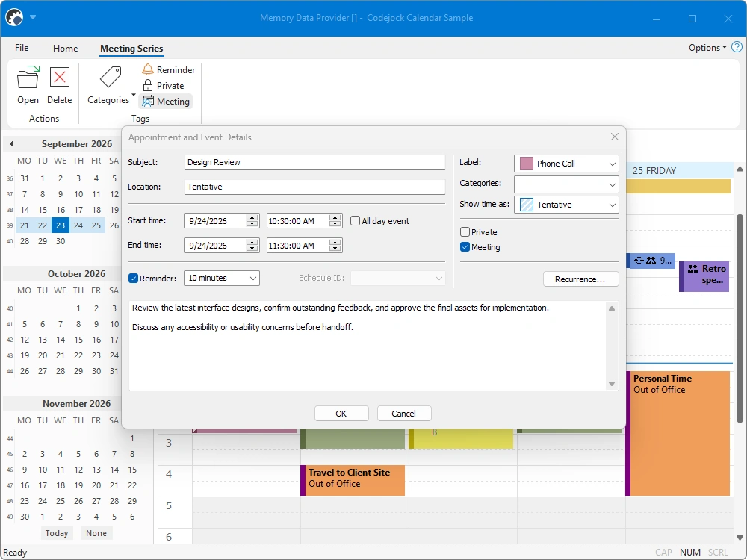Click the Today button under mini calendars
Image resolution: width=747 pixels, height=560 pixels.
point(57,533)
